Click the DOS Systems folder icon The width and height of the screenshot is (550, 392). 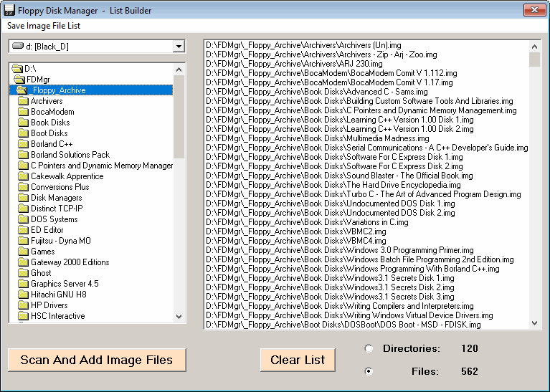coord(24,219)
